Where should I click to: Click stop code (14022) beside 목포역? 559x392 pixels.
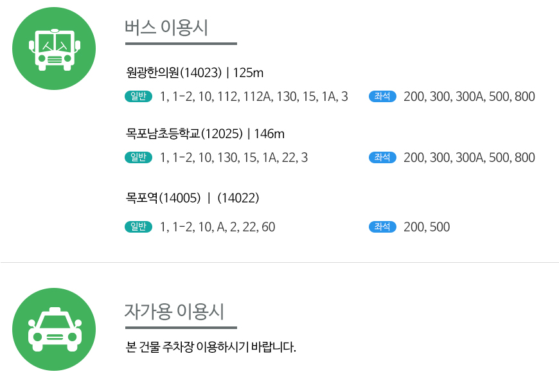238,197
